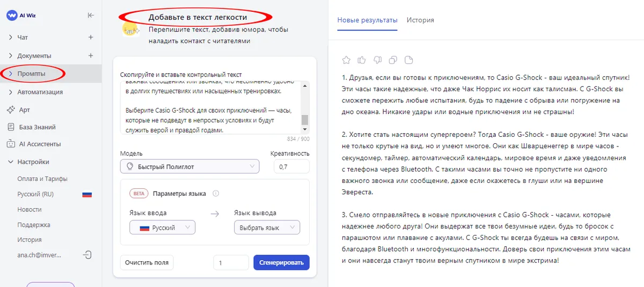
Task: Copy the generated result with the copy icon
Action: coord(393,60)
